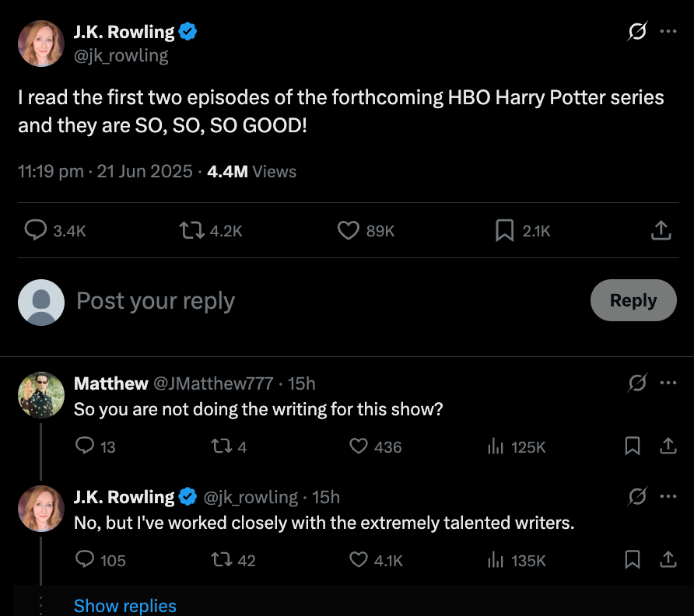Open the more options menu on the main tweet
This screenshot has height=616, width=694.
click(668, 30)
